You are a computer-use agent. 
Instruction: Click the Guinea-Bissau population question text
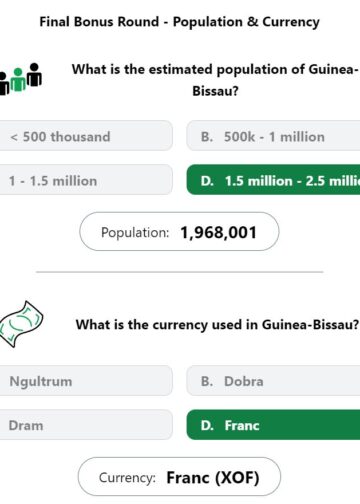215,80
